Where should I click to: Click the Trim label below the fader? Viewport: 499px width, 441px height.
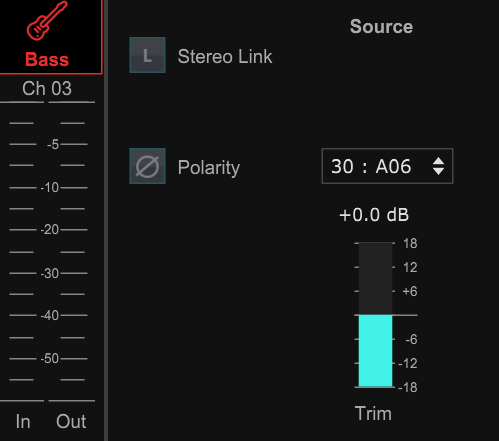coord(373,414)
